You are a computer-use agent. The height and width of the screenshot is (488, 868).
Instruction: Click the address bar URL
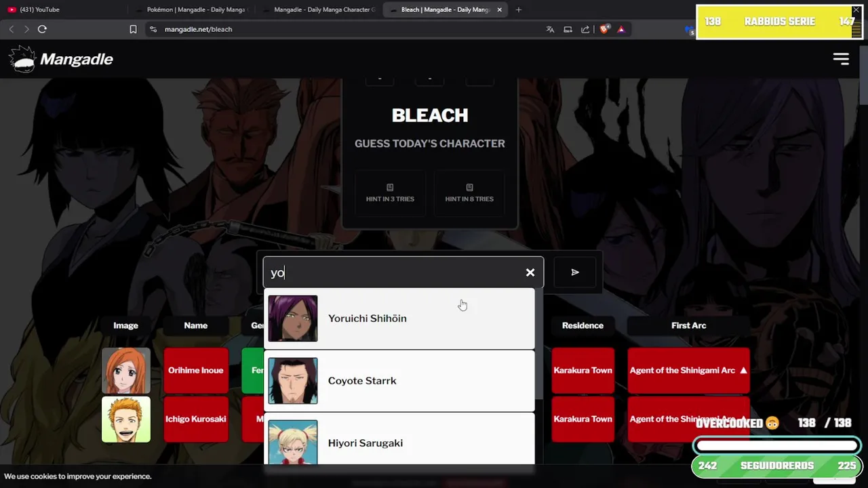198,29
